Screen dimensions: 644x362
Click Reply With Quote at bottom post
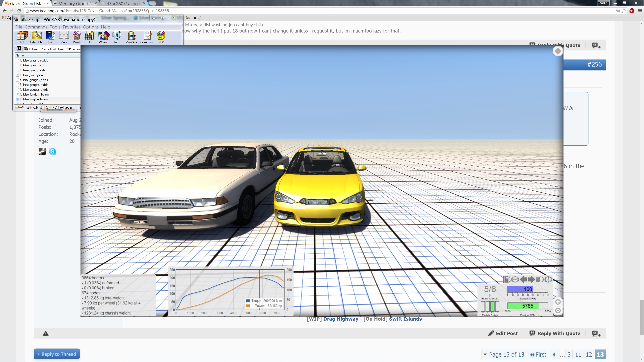click(555, 334)
